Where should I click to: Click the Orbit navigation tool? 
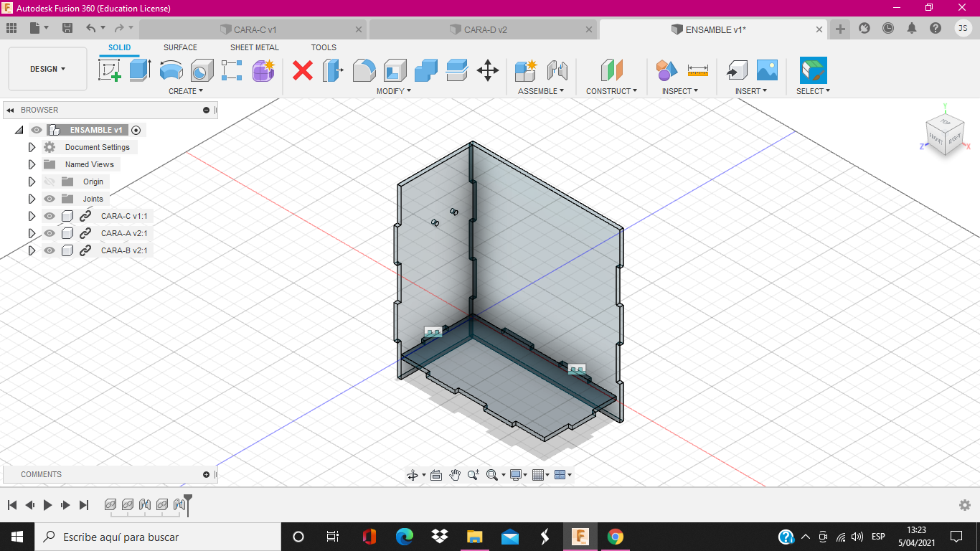point(413,475)
